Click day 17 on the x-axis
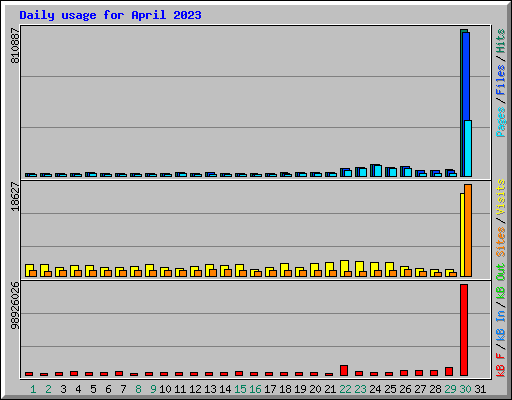The image size is (512, 400). click(270, 389)
